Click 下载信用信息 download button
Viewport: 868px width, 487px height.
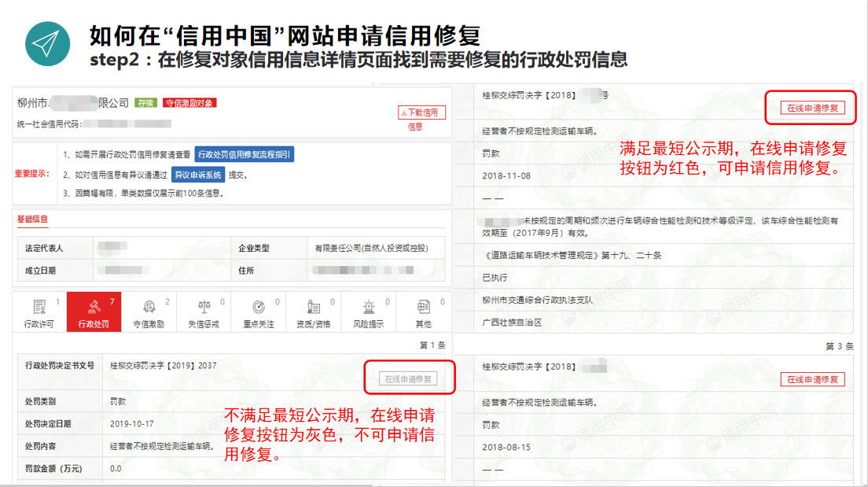point(421,113)
